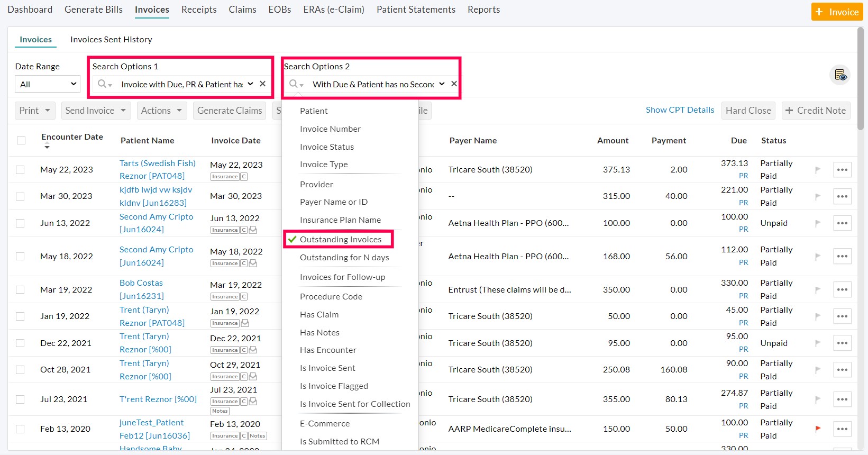The image size is (868, 455).
Task: Check the Mar 19, 2022 row checkbox
Action: click(x=20, y=289)
